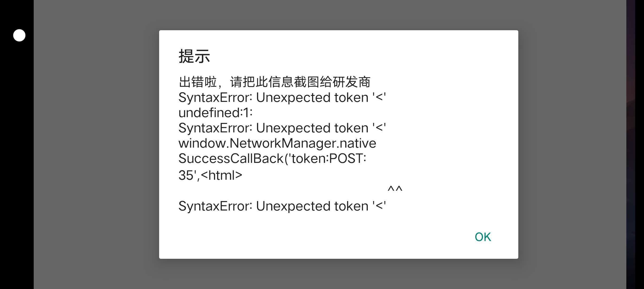Click the "SuccessCallBack('token:POST:" line
The height and width of the screenshot is (289, 644).
tap(272, 158)
